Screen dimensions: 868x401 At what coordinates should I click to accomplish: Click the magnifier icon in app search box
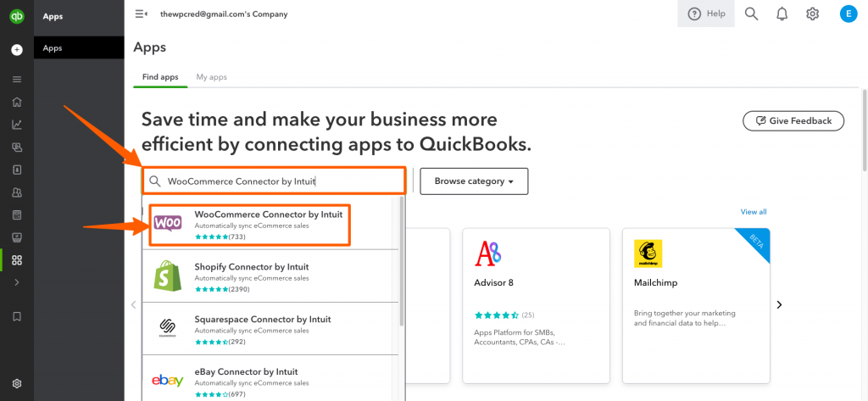coord(156,181)
